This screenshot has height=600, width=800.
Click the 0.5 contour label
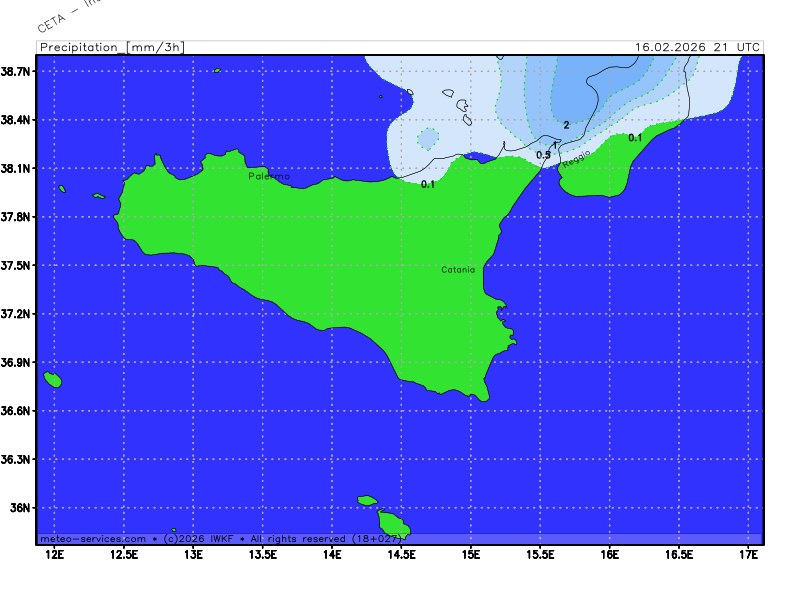tap(543, 155)
